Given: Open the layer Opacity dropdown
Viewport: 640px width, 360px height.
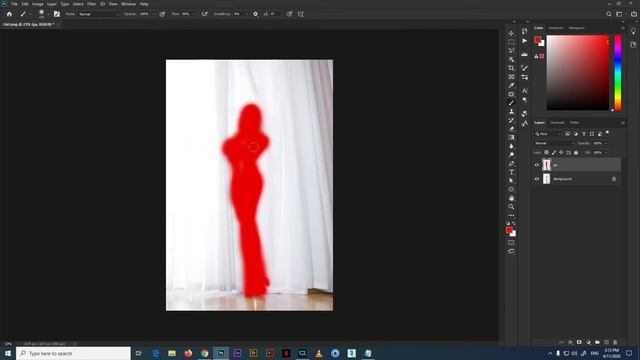Looking at the screenshot, I should point(605,143).
